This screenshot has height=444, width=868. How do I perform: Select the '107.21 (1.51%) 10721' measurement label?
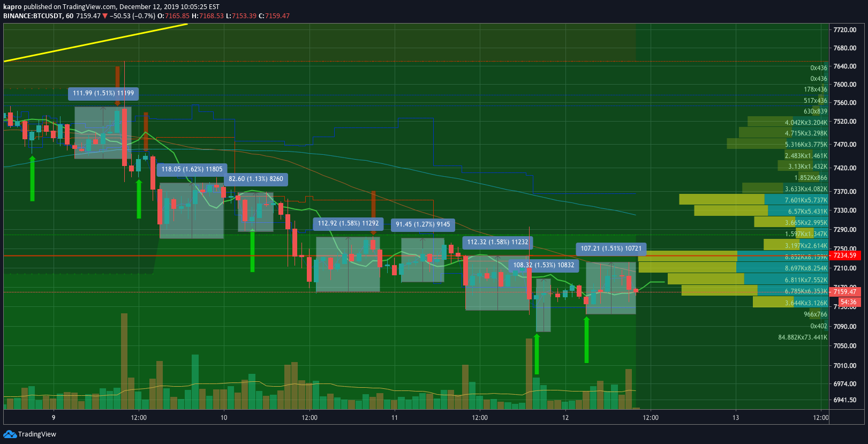tap(611, 249)
